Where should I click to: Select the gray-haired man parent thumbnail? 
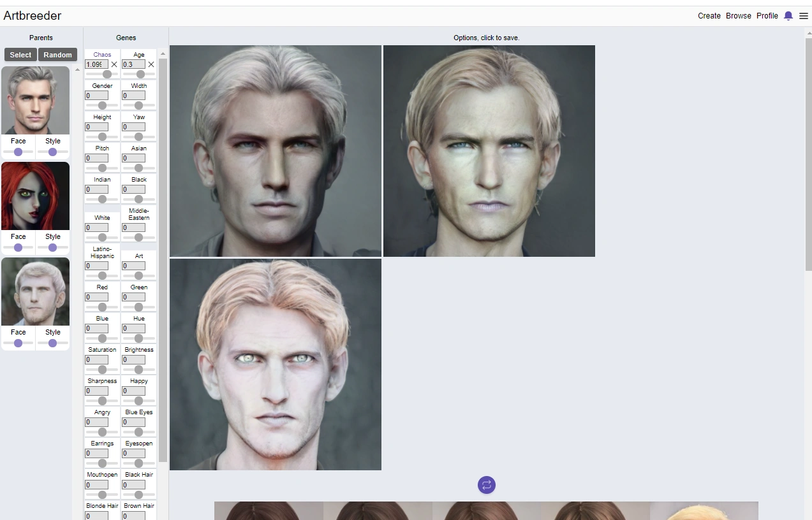pyautogui.click(x=35, y=101)
